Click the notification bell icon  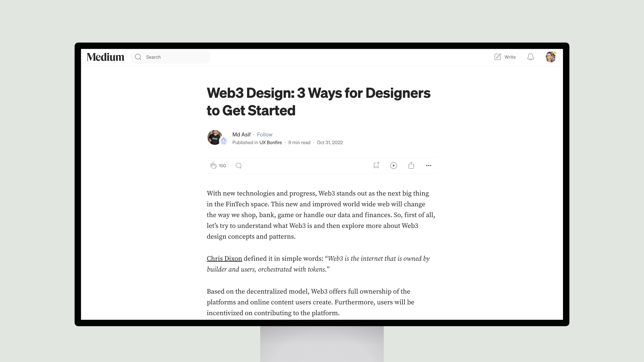click(530, 57)
